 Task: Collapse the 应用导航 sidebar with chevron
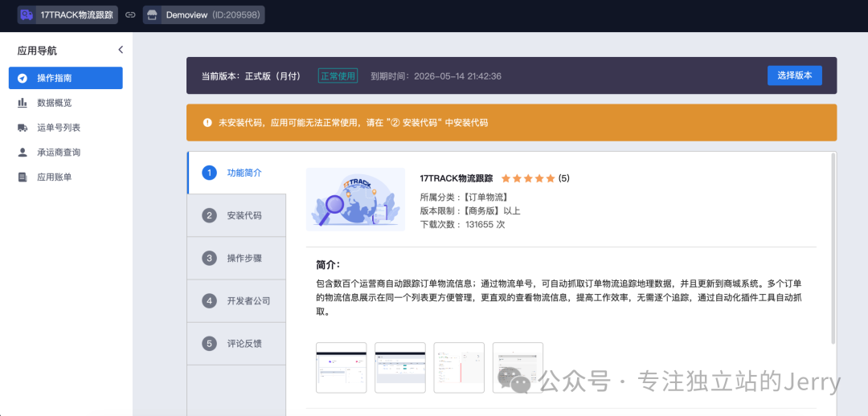coord(121,50)
